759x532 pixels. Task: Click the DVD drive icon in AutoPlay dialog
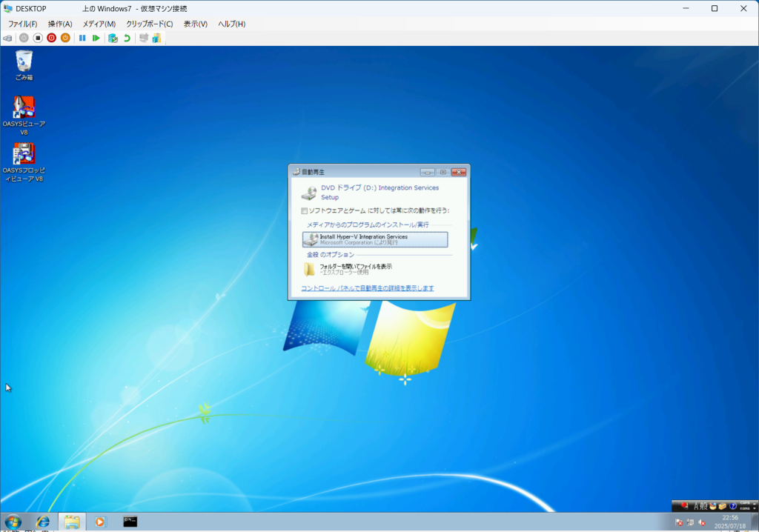point(309,193)
